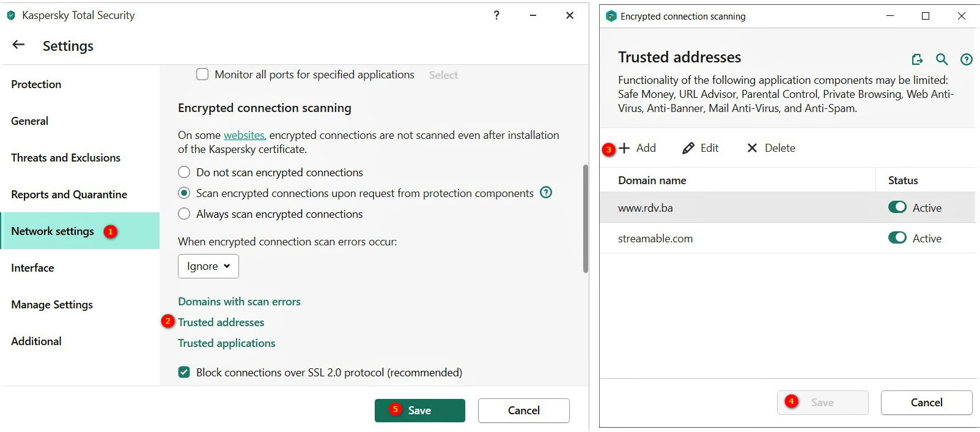Image resolution: width=980 pixels, height=432 pixels.
Task: Select the www.rdv.ba domain row
Action: tap(787, 207)
